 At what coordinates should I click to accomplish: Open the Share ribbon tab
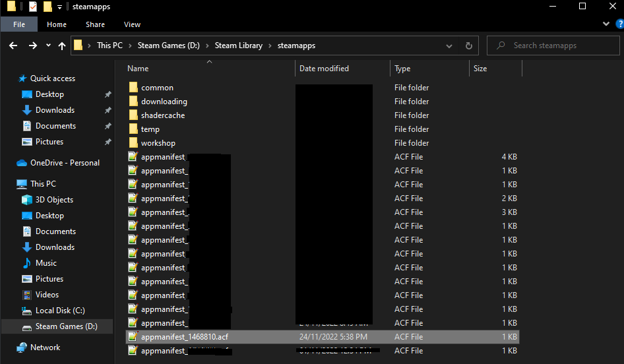[95, 24]
